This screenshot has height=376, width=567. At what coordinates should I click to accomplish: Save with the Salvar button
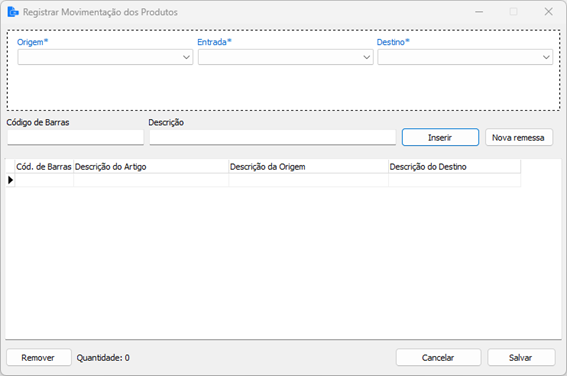(x=521, y=358)
